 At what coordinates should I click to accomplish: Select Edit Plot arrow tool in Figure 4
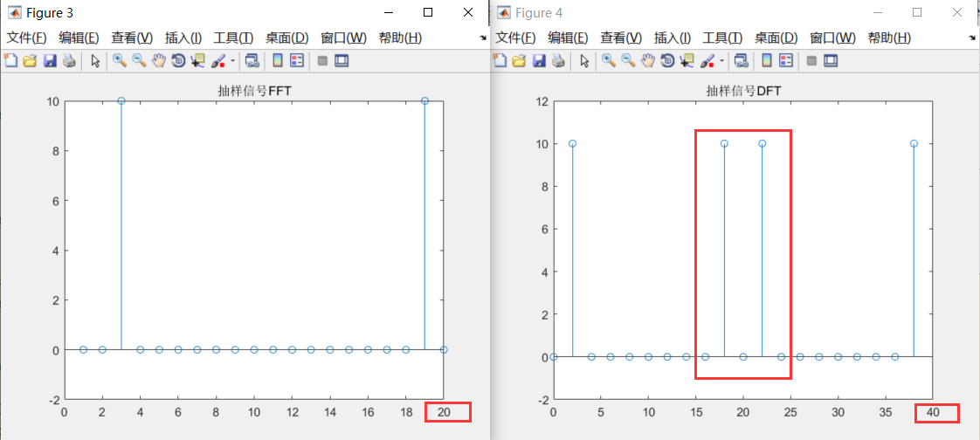pyautogui.click(x=585, y=60)
